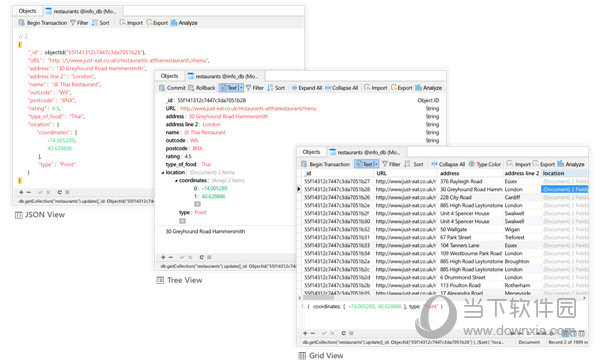Select the 67 Park Street address cell
The height and width of the screenshot is (360, 600).
[470, 238]
